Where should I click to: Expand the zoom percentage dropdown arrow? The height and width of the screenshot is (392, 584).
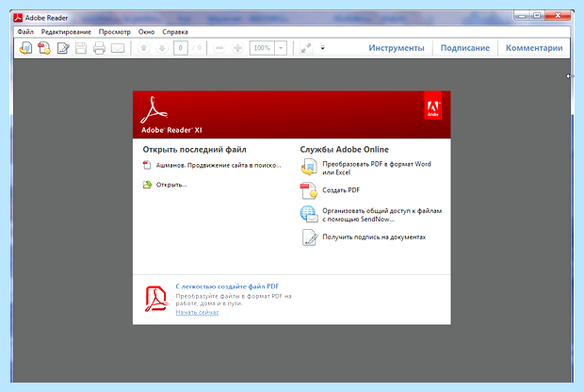(281, 48)
